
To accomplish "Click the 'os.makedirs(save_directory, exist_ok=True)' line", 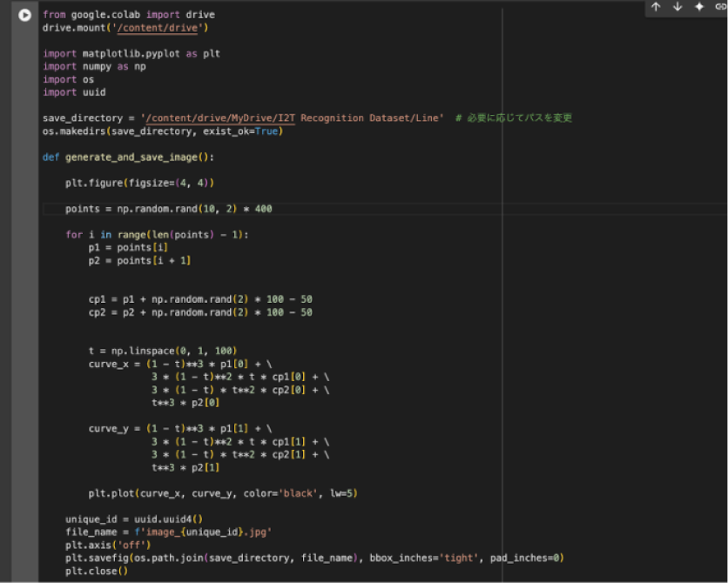I will point(163,131).
